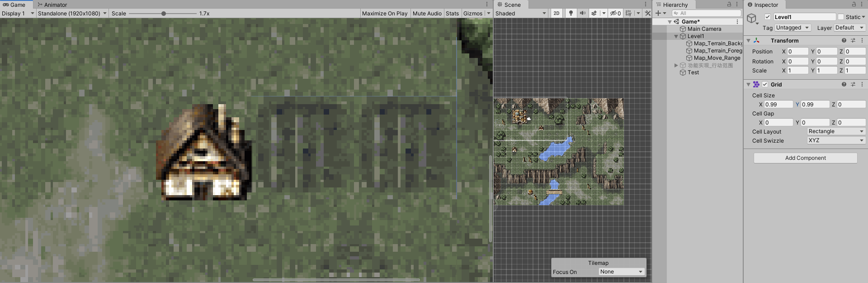Click the Game view Scale slider handle
868x283 pixels.
164,13
